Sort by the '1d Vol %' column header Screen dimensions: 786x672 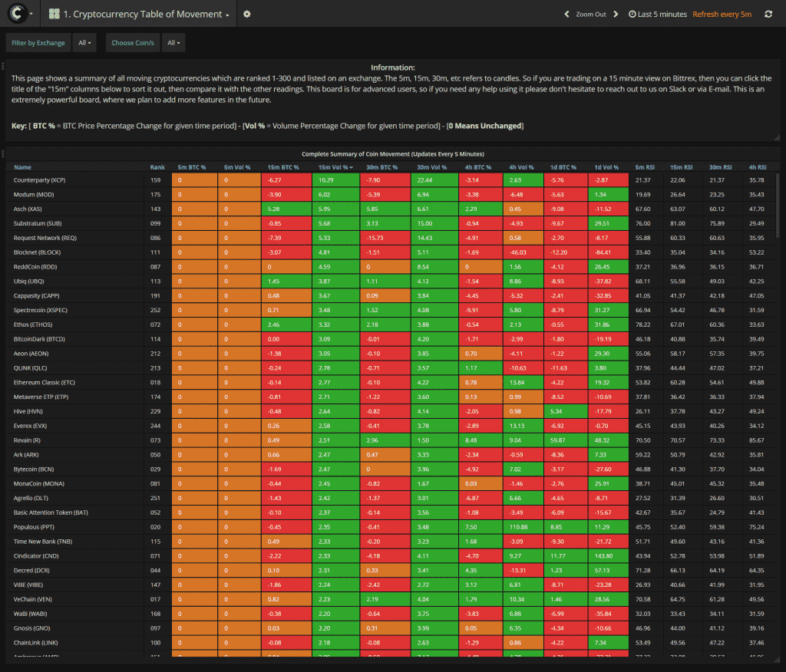click(606, 167)
